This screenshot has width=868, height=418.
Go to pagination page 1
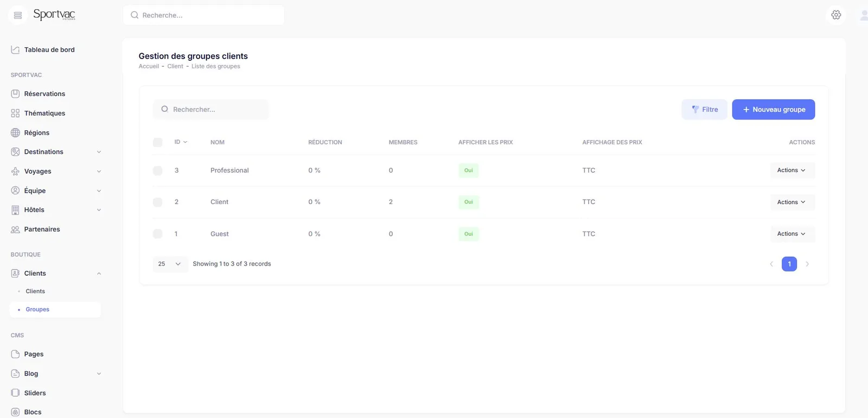pyautogui.click(x=789, y=264)
